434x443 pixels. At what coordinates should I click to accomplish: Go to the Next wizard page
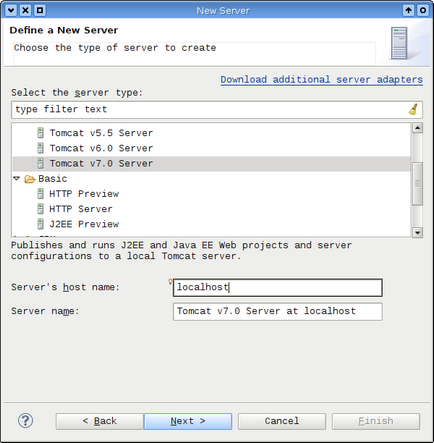[188, 421]
